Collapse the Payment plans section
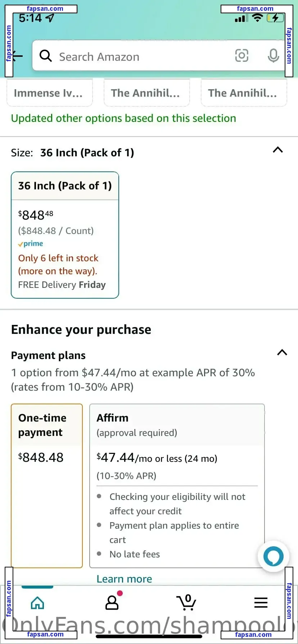The height and width of the screenshot is (644, 298). pyautogui.click(x=282, y=353)
